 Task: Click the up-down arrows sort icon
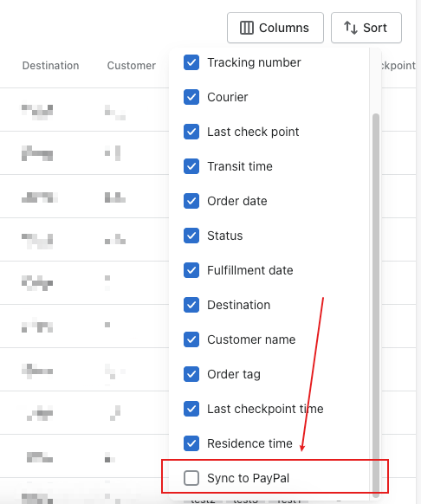[351, 28]
